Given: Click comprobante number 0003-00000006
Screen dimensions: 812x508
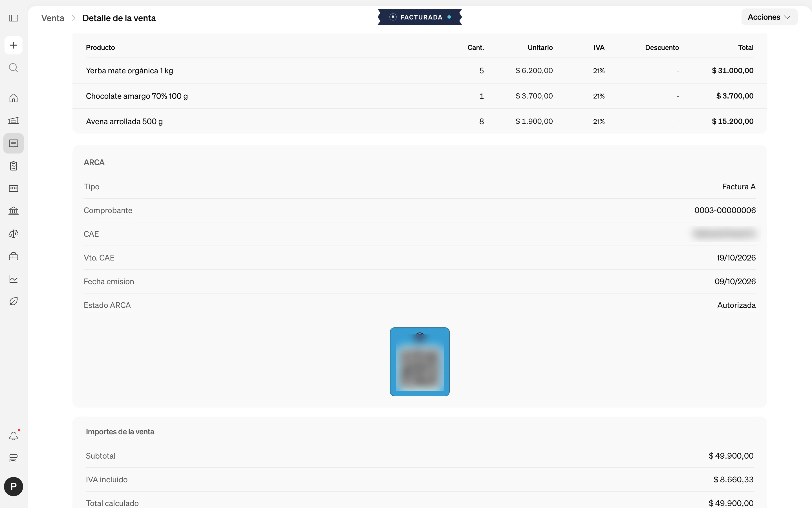Looking at the screenshot, I should point(725,210).
